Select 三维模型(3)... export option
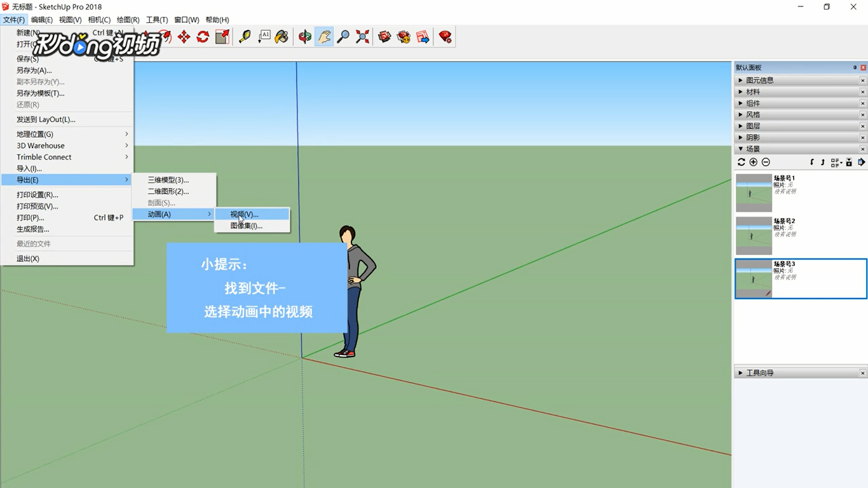868x488 pixels. [x=174, y=180]
